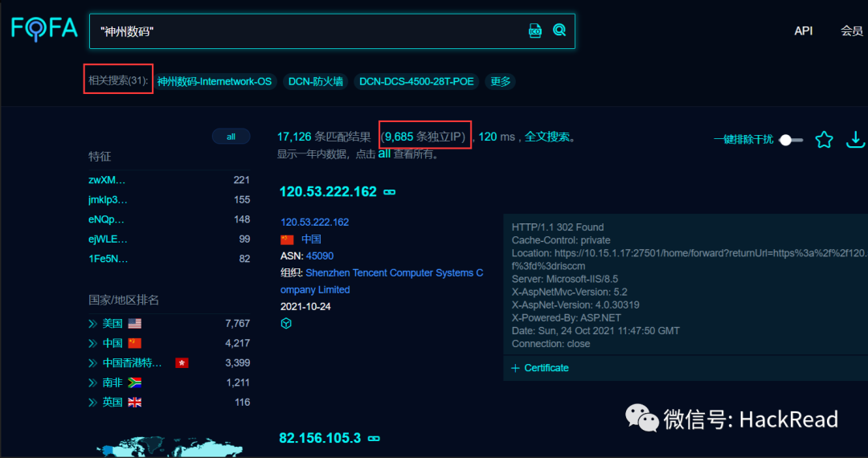Select related search DCN-DCS-4500-28T-POE

pyautogui.click(x=416, y=82)
